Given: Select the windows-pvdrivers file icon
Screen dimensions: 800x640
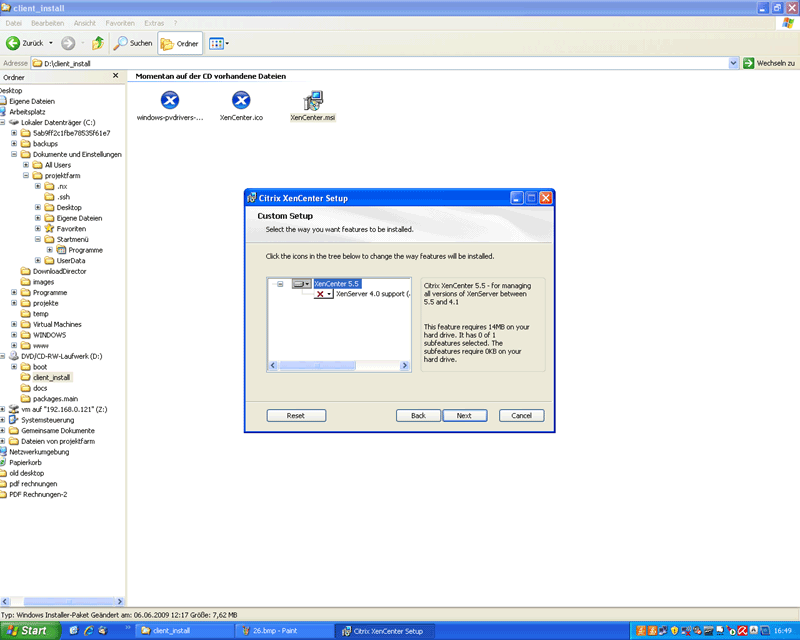Looking at the screenshot, I should coord(170,100).
